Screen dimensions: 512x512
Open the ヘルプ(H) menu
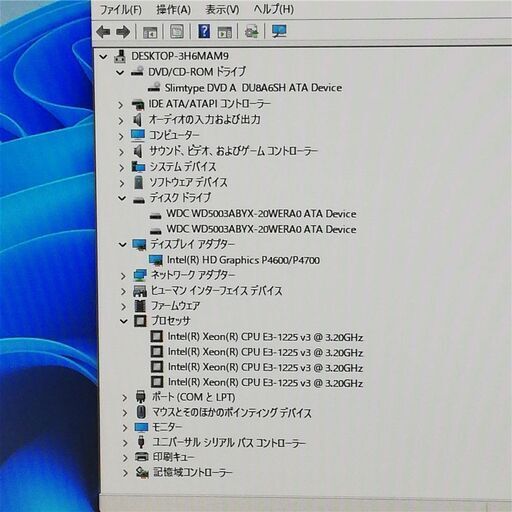click(x=274, y=9)
